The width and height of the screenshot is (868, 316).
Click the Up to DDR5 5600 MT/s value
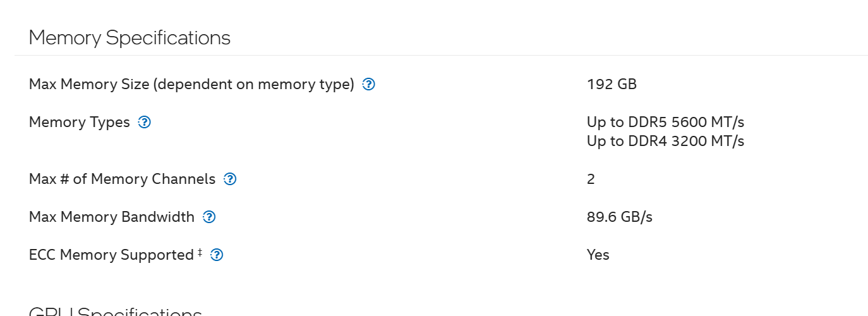click(665, 122)
